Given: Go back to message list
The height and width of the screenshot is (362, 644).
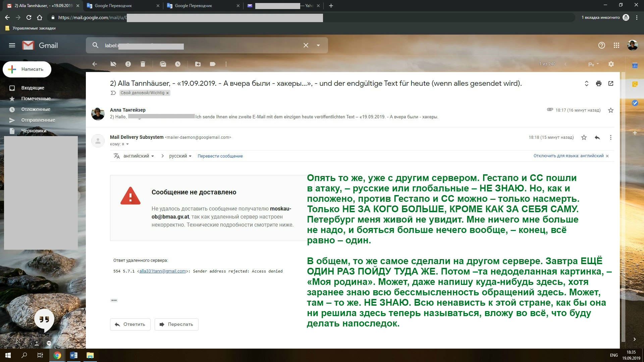Looking at the screenshot, I should [95, 64].
